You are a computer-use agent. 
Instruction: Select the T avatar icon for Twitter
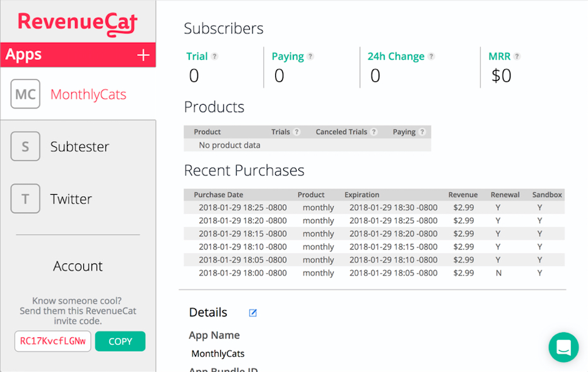tap(25, 199)
